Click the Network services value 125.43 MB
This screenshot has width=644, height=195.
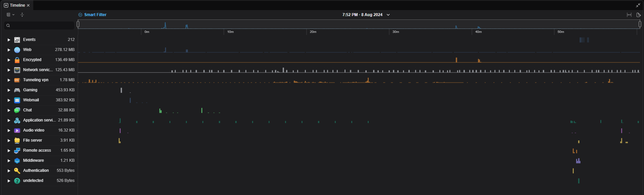65,70
